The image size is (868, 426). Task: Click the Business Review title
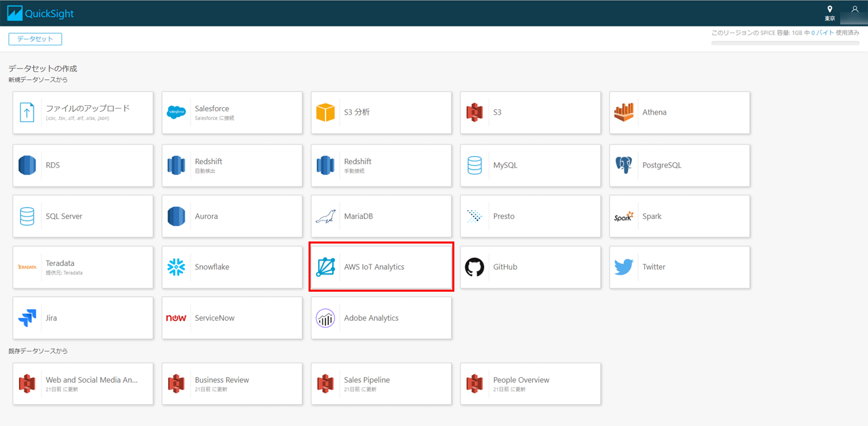point(222,380)
